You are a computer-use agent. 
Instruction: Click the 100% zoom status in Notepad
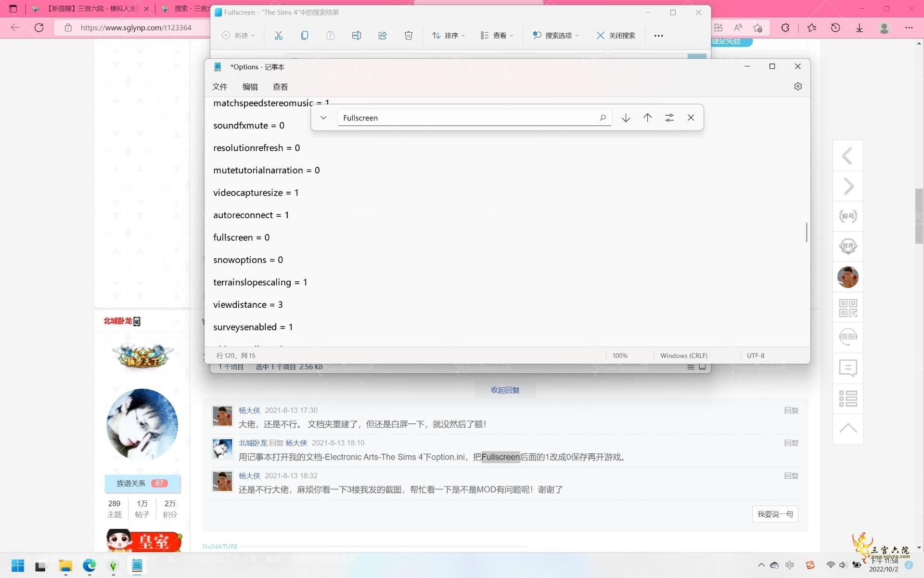620,355
